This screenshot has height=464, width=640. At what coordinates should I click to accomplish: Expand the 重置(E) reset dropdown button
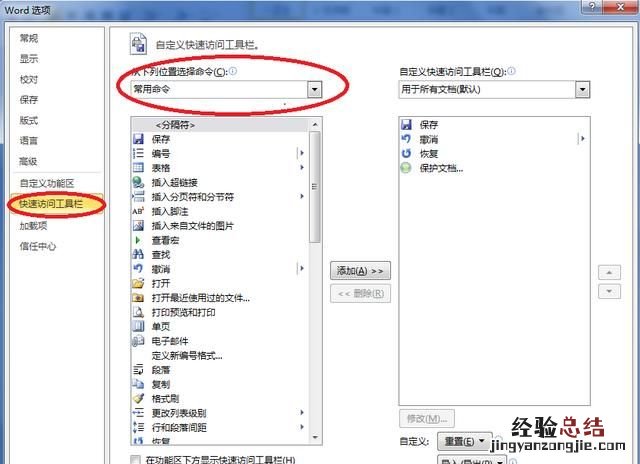click(x=464, y=441)
